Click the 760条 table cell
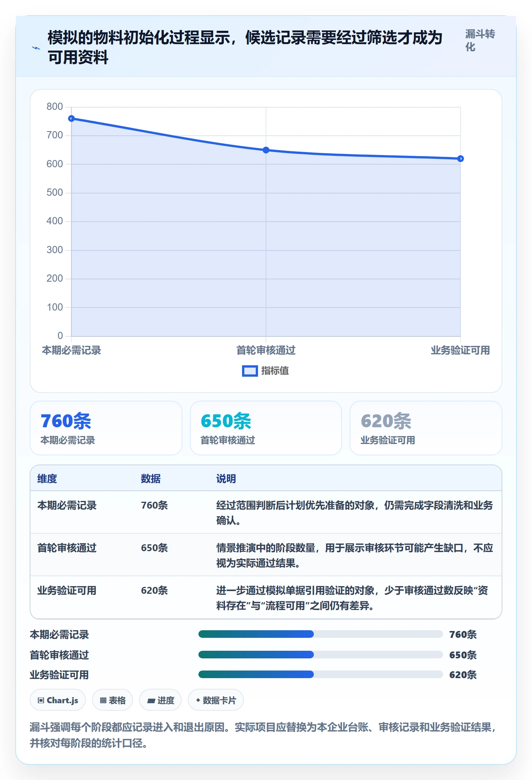This screenshot has width=532, height=780. [x=154, y=505]
